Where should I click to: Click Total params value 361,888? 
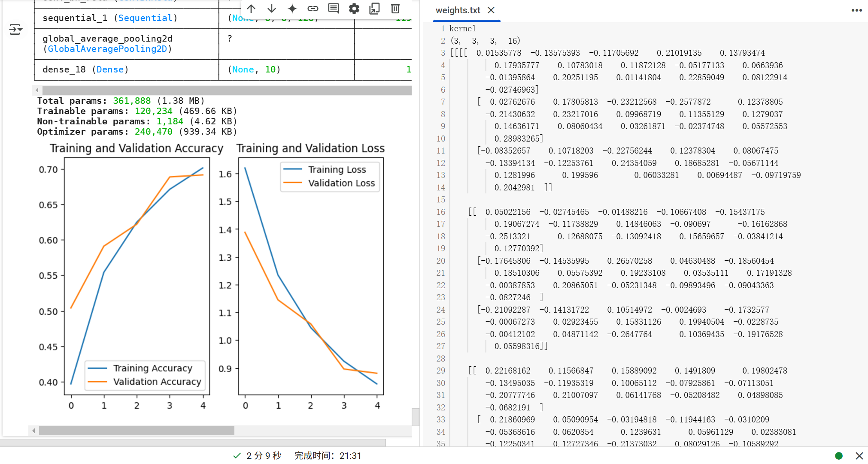coord(132,101)
